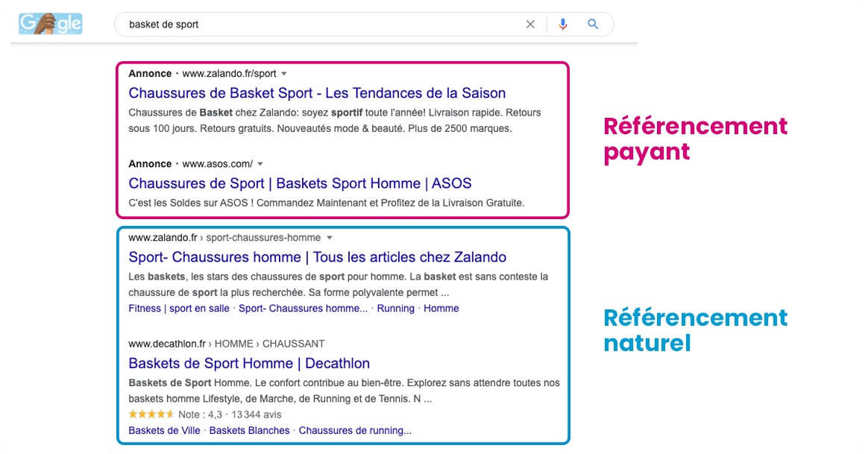The width and height of the screenshot is (868, 454).
Task: Expand dropdown arrow next to www.asos.com/ ad
Action: (260, 164)
